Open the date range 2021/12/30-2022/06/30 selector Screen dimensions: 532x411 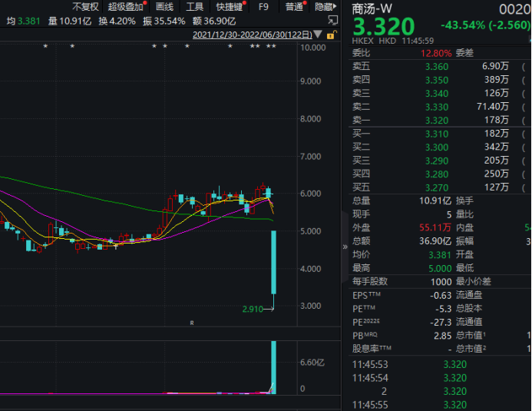tap(252, 35)
